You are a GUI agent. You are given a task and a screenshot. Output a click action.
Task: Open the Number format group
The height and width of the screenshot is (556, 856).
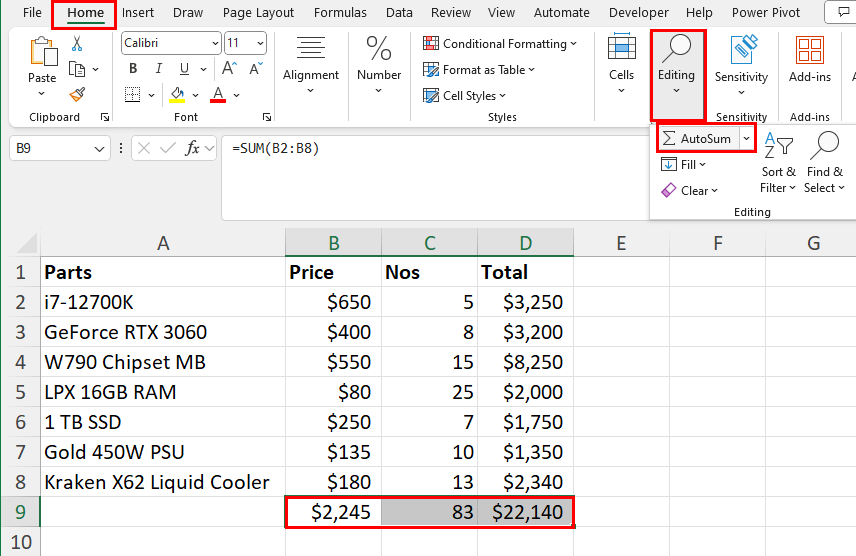pos(379,64)
